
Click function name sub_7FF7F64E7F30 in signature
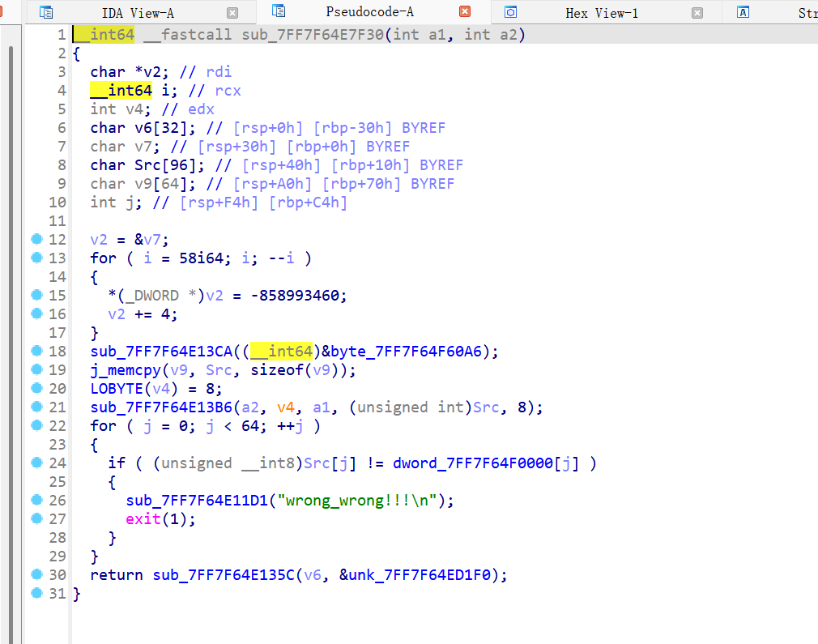(313, 35)
